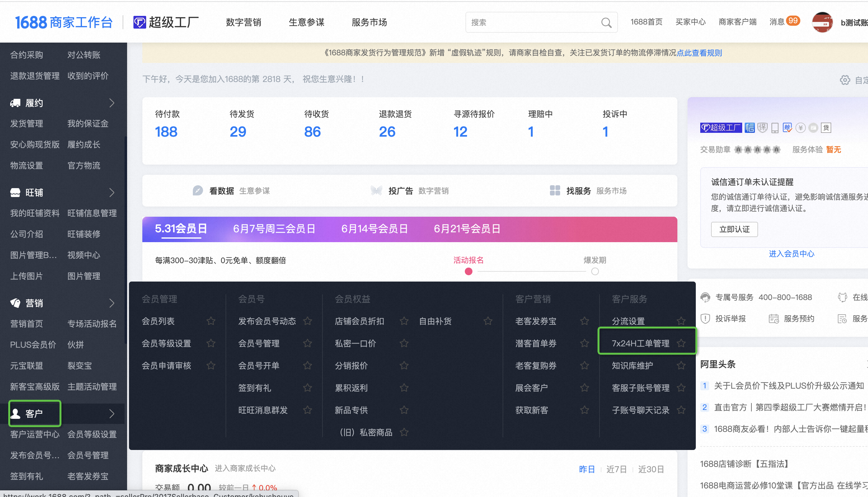
Task: Star the 发布会员号动态 entry
Action: click(308, 321)
